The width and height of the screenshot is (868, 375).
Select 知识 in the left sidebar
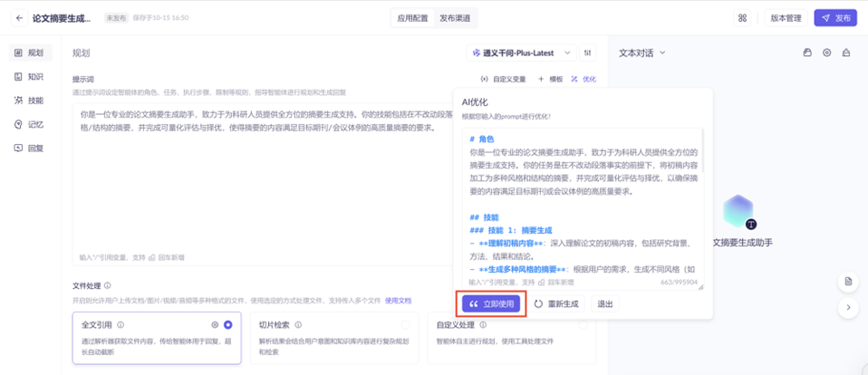point(31,76)
